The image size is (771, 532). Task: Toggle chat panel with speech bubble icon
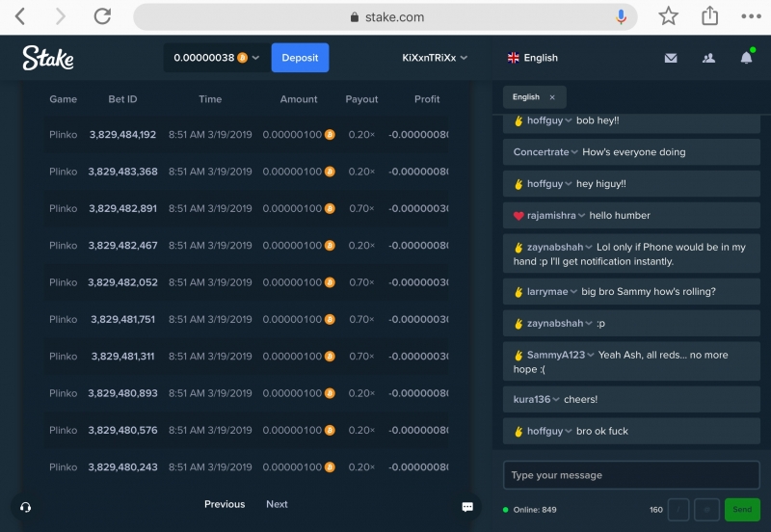(x=467, y=507)
